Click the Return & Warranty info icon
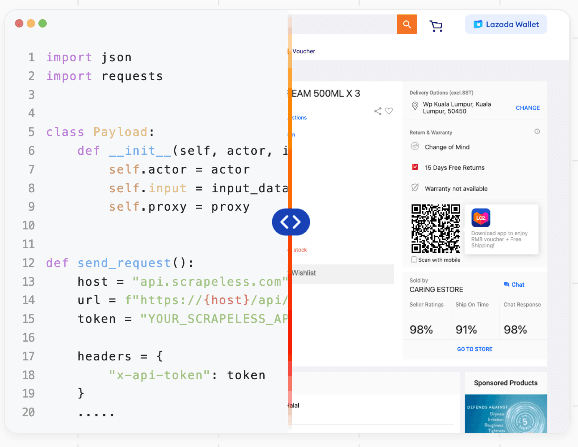The image size is (578, 447). pyautogui.click(x=537, y=131)
